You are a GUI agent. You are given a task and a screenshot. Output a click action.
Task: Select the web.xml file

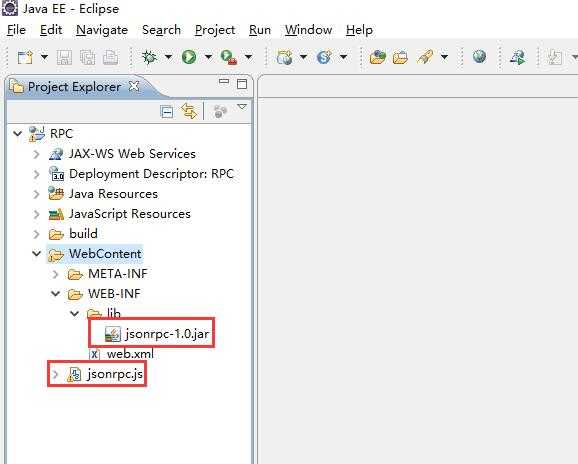pos(130,354)
